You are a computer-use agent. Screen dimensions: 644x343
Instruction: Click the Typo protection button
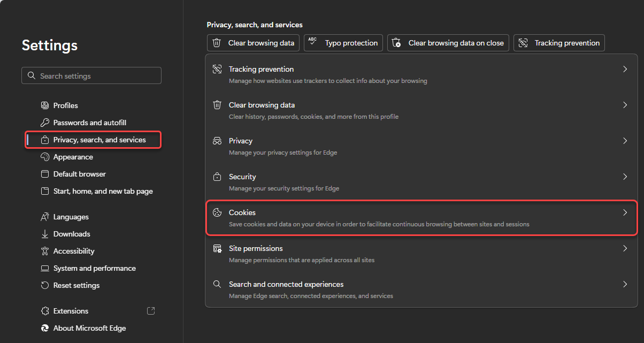tap(343, 43)
